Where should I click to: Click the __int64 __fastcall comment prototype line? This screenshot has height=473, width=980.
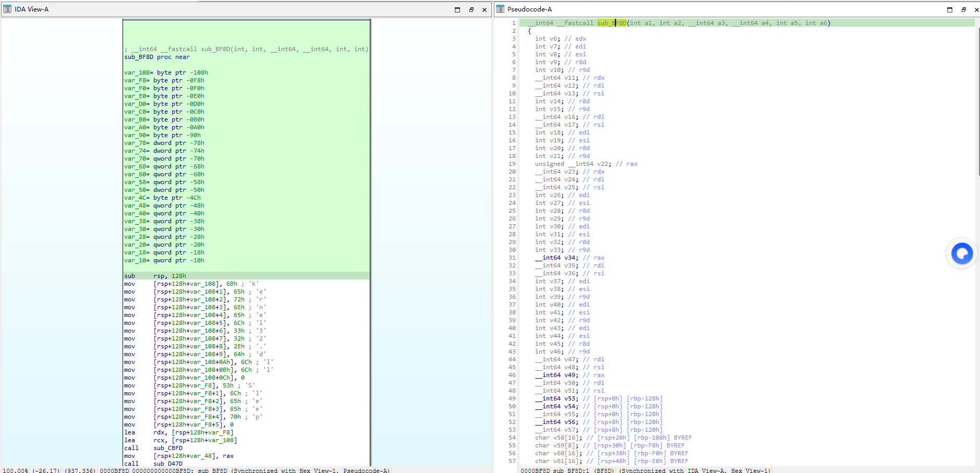tap(246, 49)
